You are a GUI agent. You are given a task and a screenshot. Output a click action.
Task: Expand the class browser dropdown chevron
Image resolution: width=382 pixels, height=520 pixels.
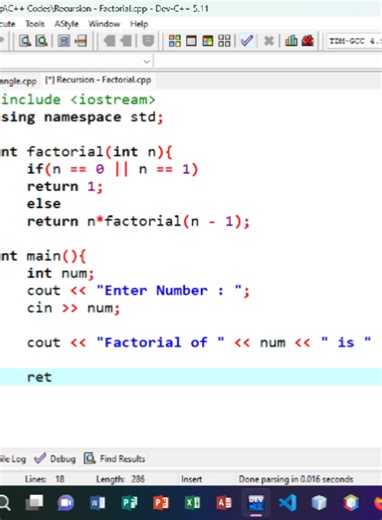click(146, 62)
